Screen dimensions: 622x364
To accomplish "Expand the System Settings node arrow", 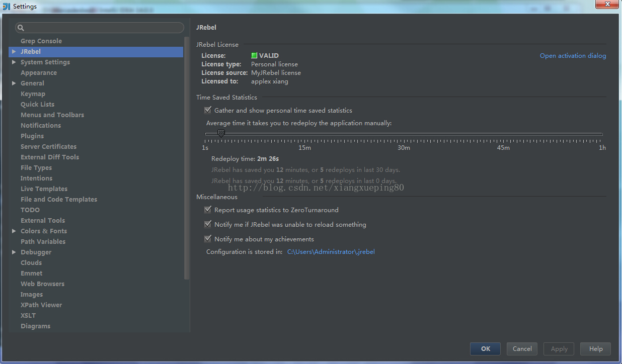I will click(14, 62).
